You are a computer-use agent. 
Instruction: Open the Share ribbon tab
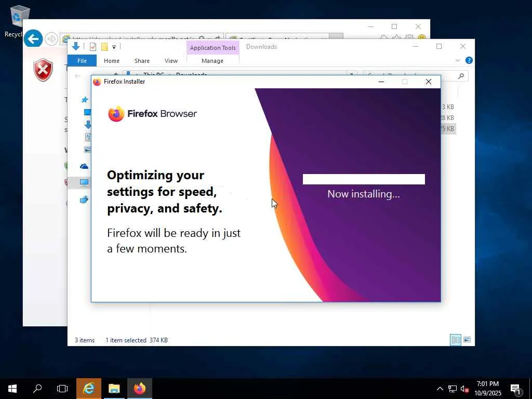click(142, 61)
